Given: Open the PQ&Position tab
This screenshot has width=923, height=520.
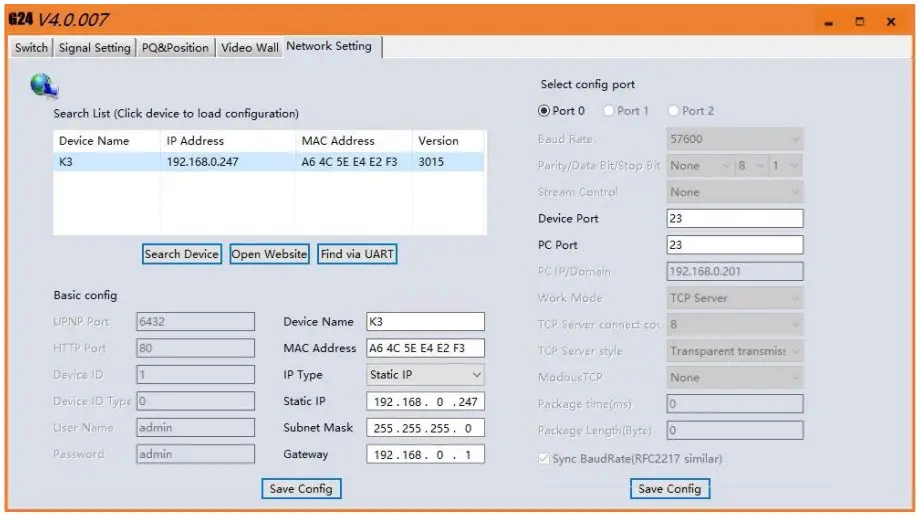Looking at the screenshot, I should 175,48.
